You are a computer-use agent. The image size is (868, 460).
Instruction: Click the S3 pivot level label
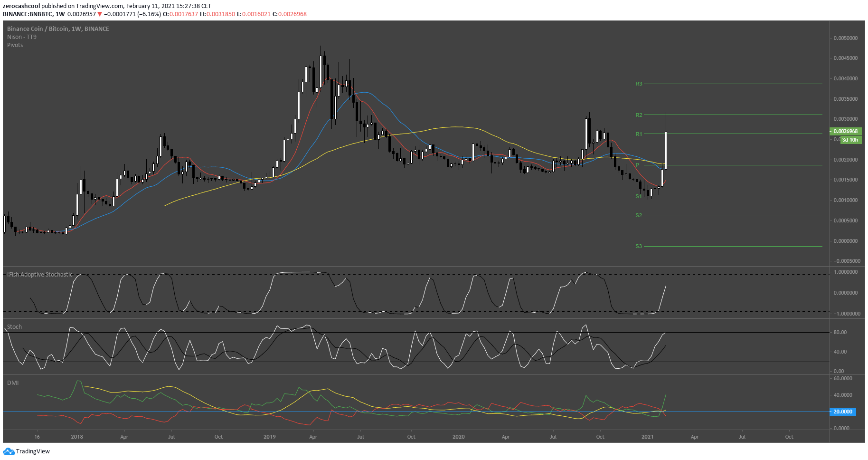click(x=639, y=246)
